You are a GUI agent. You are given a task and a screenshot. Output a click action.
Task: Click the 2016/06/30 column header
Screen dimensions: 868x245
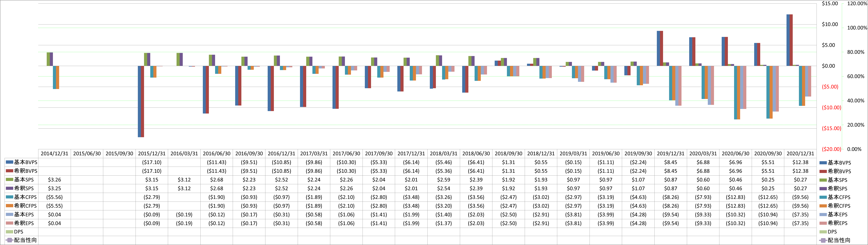tap(217, 153)
